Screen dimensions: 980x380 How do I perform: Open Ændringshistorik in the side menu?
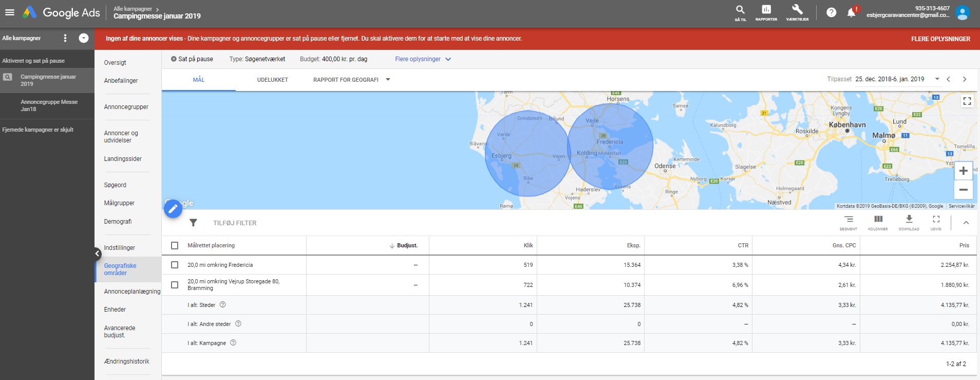point(126,361)
